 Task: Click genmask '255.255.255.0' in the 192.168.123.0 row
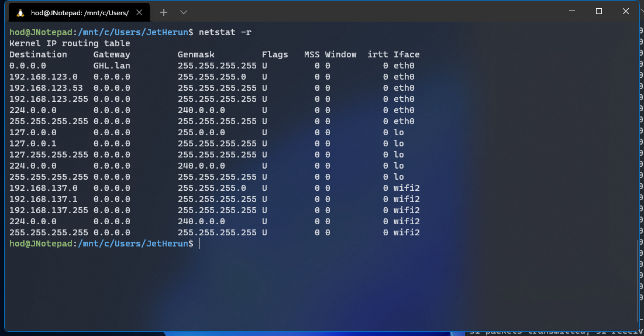pyautogui.click(x=212, y=77)
